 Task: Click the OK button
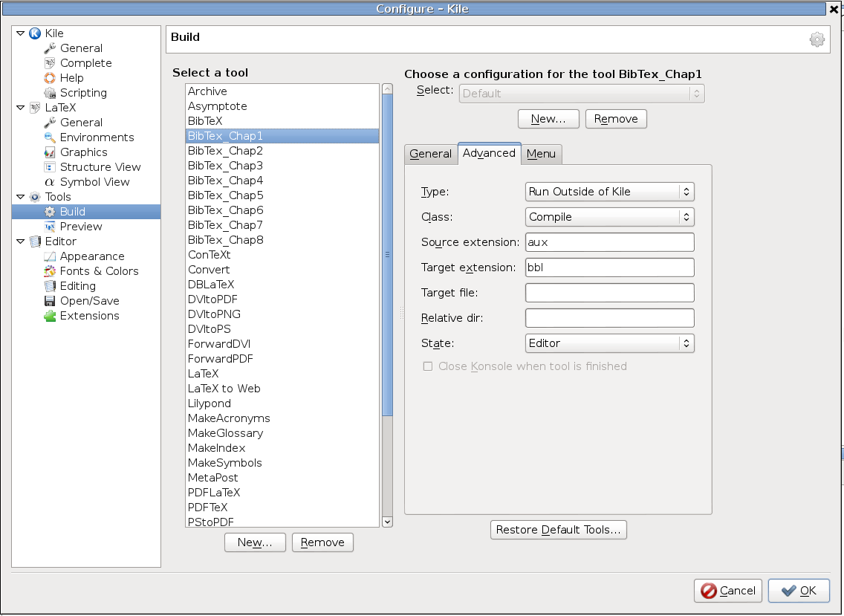pyautogui.click(x=799, y=591)
